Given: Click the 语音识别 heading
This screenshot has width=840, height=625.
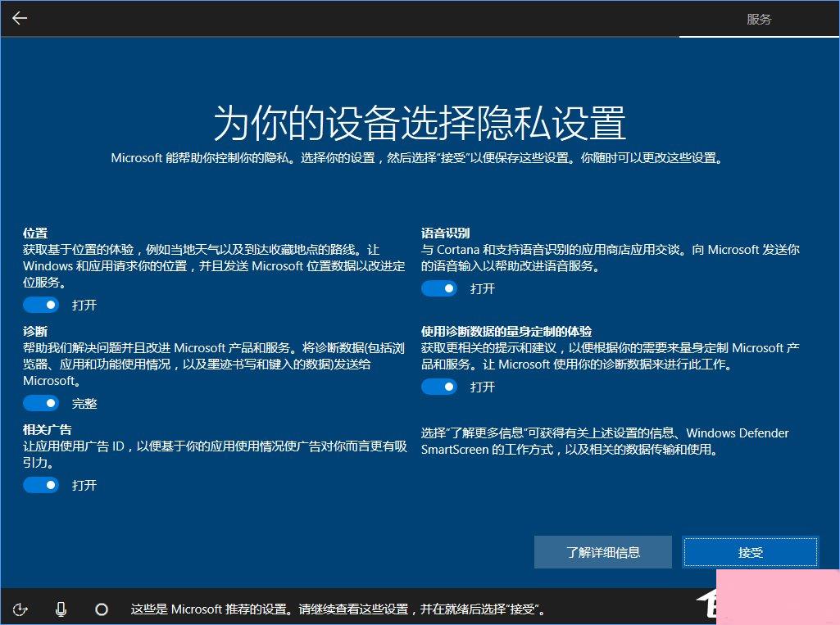Looking at the screenshot, I should pyautogui.click(x=445, y=233).
